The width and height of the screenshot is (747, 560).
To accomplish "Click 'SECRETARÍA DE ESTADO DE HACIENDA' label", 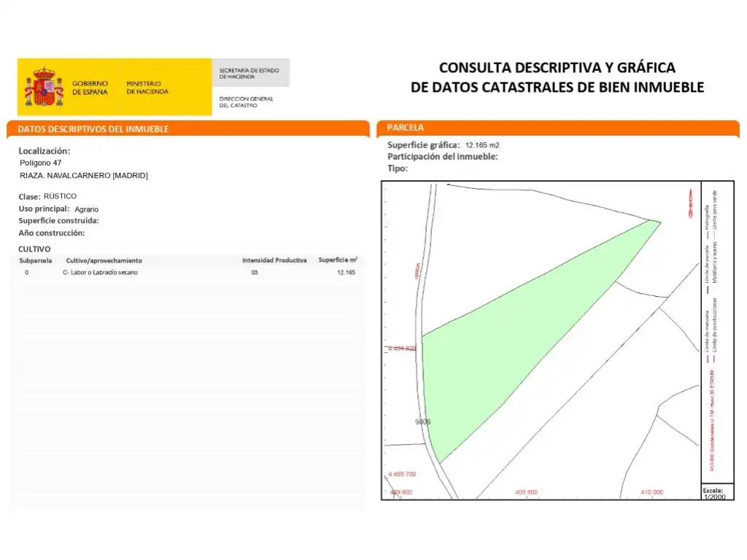I will 249,74.
